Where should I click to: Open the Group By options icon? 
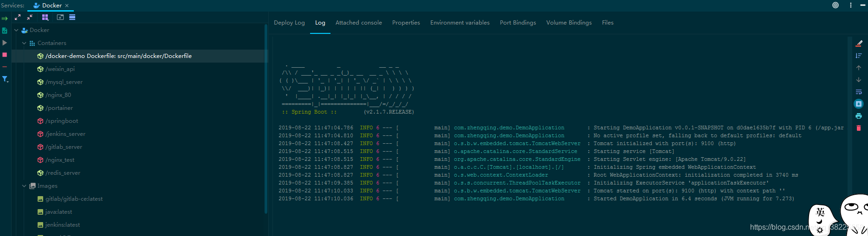coord(45,17)
